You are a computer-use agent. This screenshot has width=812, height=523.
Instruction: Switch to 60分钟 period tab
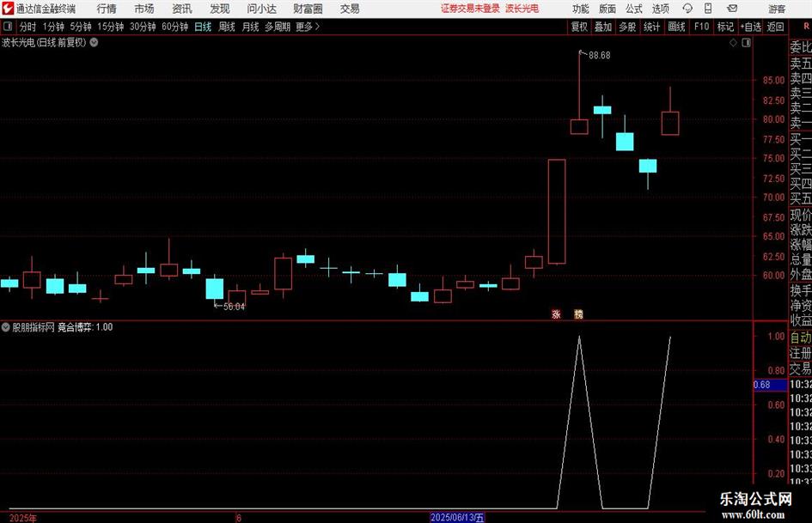coord(174,27)
